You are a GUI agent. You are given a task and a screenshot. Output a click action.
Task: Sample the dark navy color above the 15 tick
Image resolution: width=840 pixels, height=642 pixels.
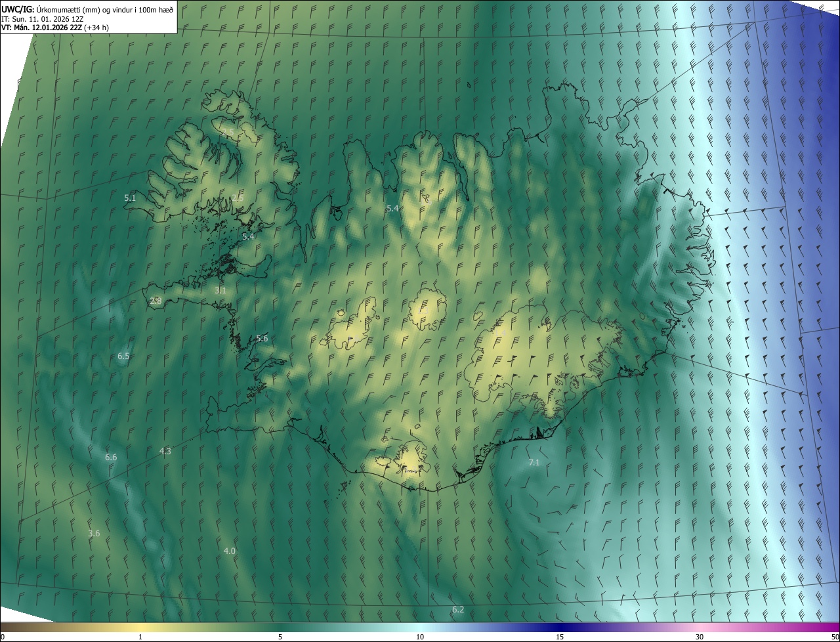[x=560, y=628]
